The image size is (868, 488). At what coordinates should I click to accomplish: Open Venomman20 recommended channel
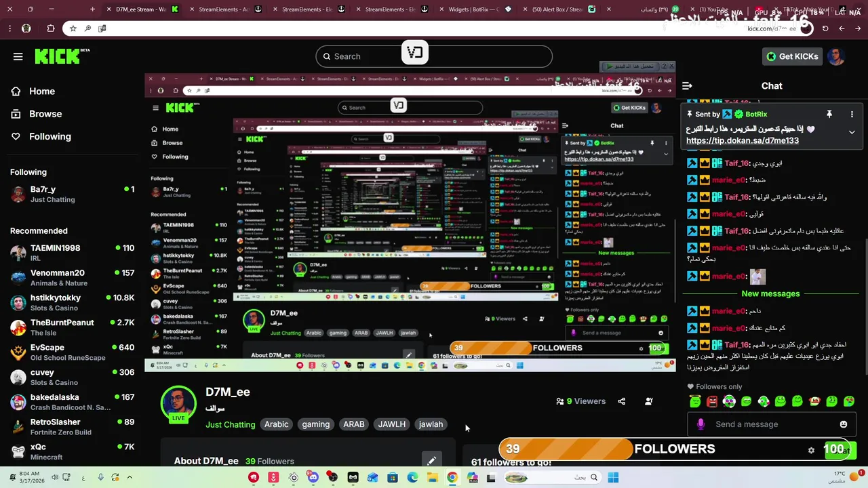(x=72, y=278)
